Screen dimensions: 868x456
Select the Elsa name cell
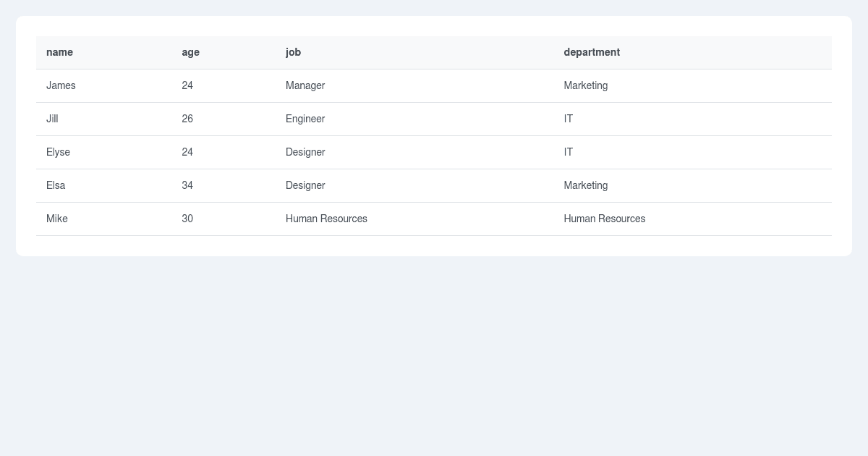[103, 185]
